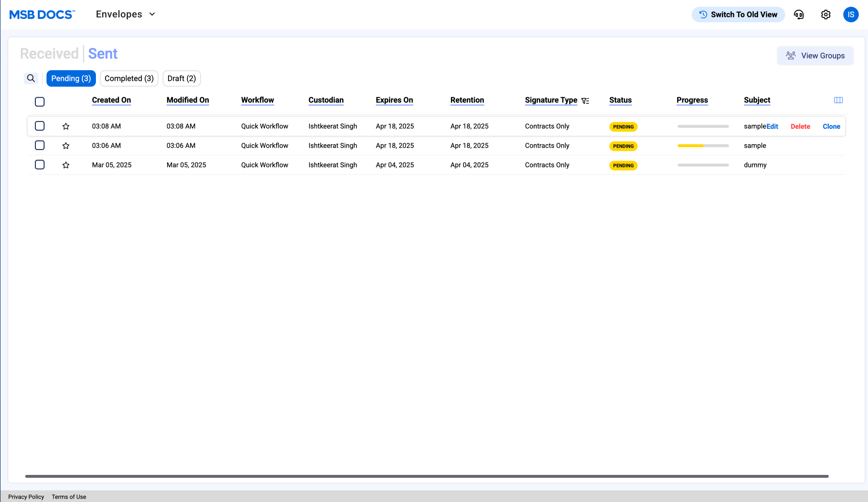This screenshot has height=502, width=868.
Task: Select checkbox for 03:06 AM envelope
Action: click(x=40, y=145)
